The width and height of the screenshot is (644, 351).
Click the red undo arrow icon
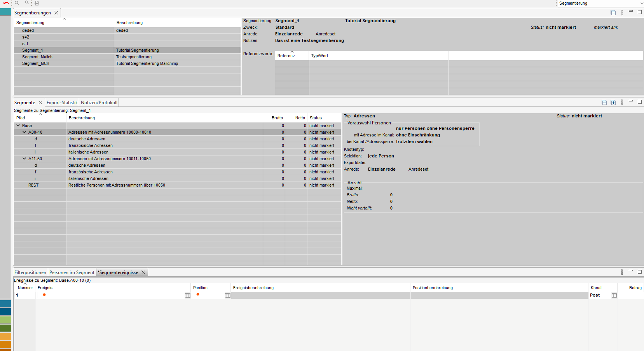pyautogui.click(x=6, y=3)
